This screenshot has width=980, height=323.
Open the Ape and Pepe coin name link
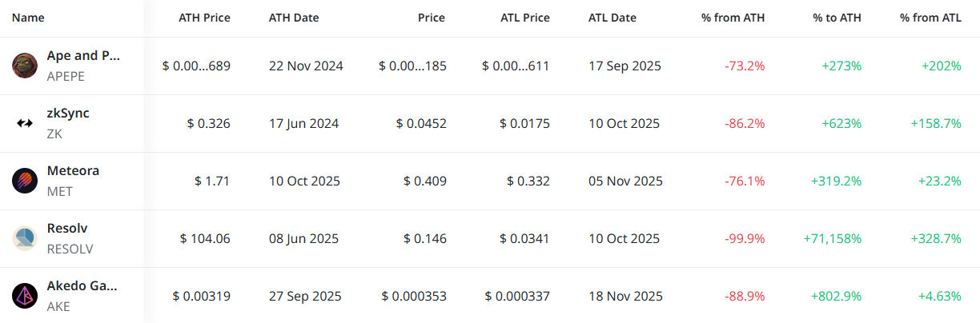(x=83, y=56)
